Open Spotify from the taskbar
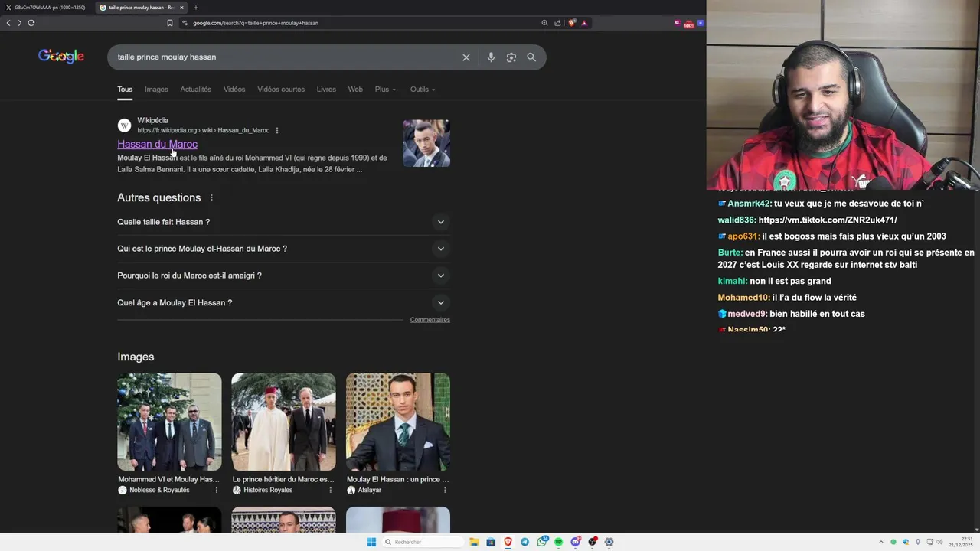This screenshot has width=980, height=551. coord(559,542)
